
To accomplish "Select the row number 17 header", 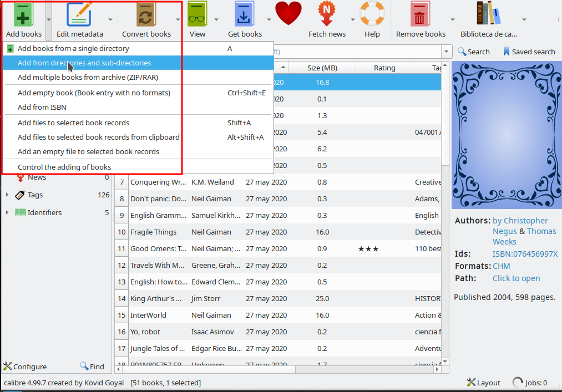I will (x=122, y=349).
